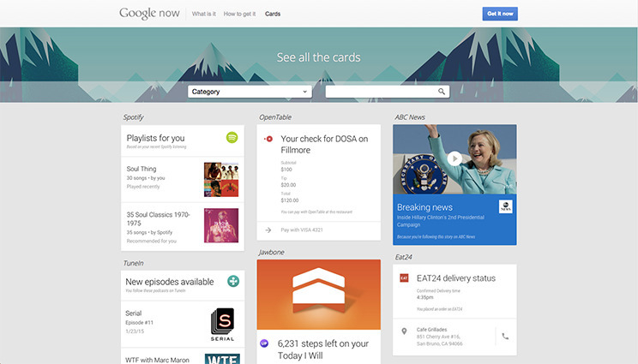Click the Eat24 section label
The image size is (638, 364).
(x=404, y=257)
